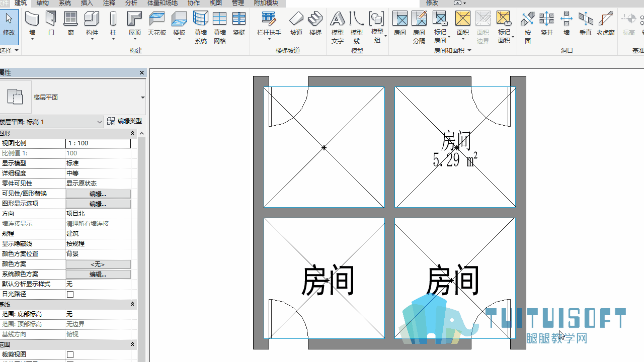Toggle the 裁剪视图 crop view checkbox
This screenshot has width=644, height=362.
pos(70,354)
